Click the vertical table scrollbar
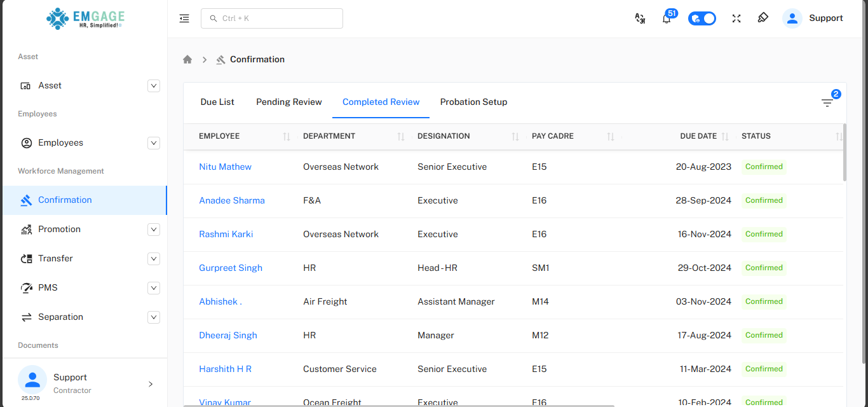 click(x=844, y=153)
